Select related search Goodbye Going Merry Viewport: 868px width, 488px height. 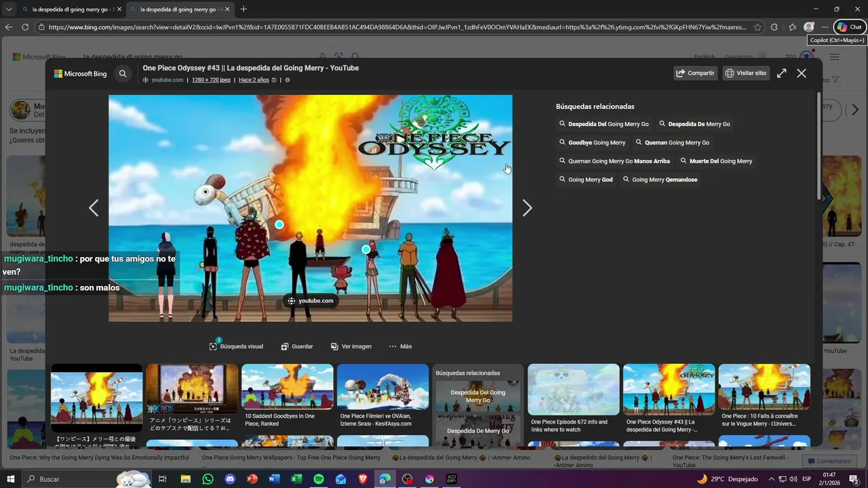[592, 142]
